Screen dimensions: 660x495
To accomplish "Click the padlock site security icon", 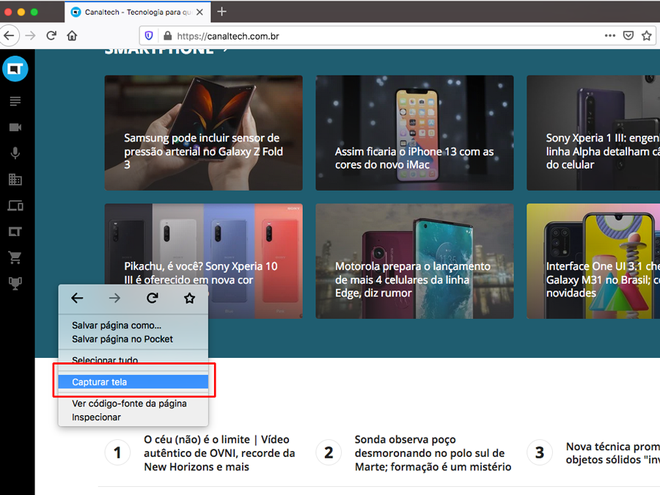I will tap(168, 36).
